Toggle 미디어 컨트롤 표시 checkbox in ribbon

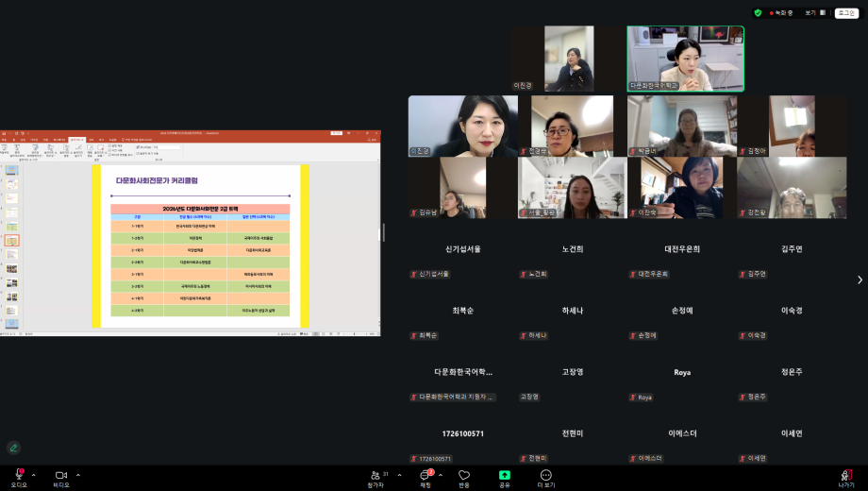(x=109, y=155)
